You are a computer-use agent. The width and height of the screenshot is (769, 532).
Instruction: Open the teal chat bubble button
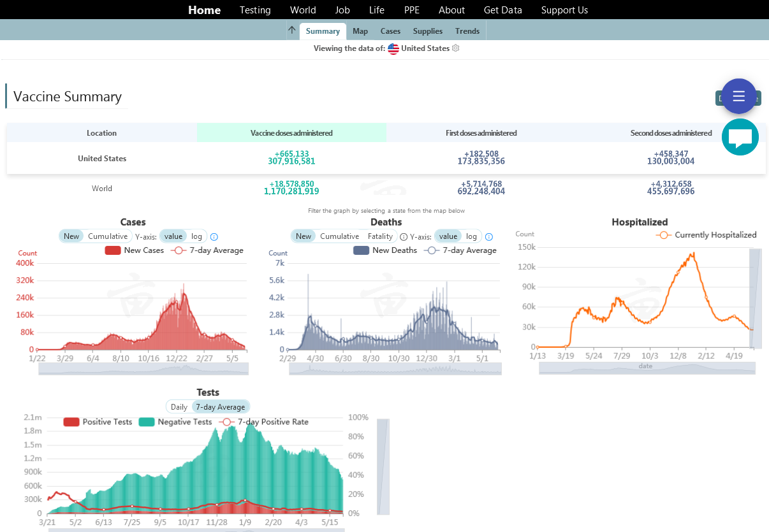[x=740, y=137]
